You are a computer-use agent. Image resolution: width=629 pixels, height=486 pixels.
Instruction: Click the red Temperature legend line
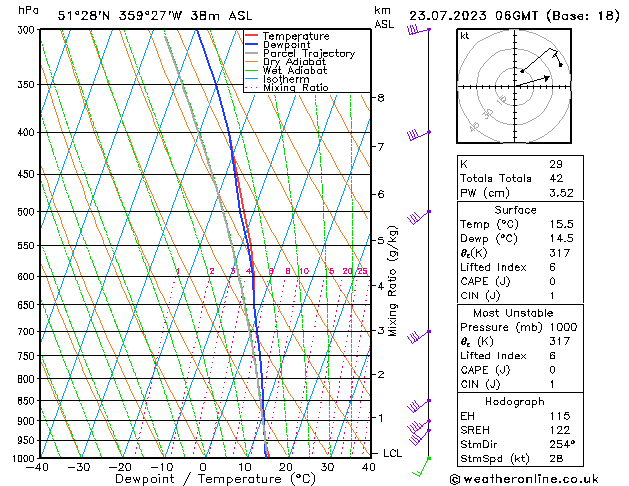[x=251, y=36]
